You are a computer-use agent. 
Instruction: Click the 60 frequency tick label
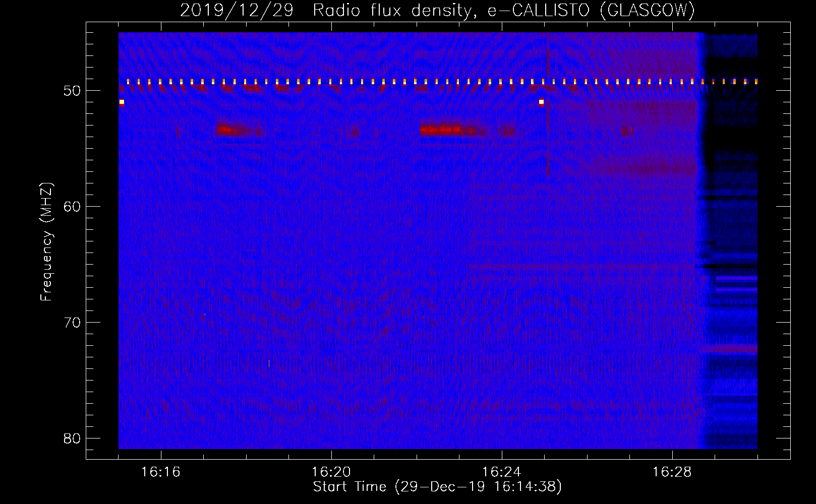pyautogui.click(x=72, y=207)
